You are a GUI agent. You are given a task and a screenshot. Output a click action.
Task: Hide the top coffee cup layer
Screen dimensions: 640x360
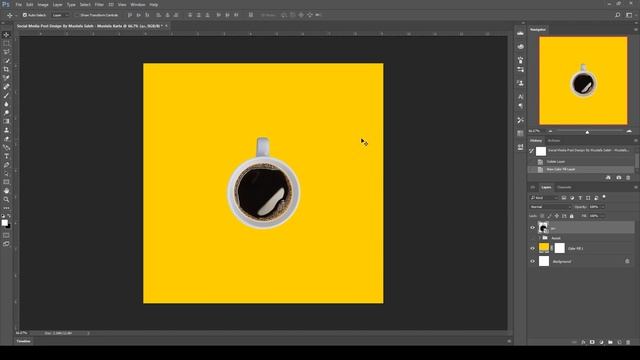532,228
